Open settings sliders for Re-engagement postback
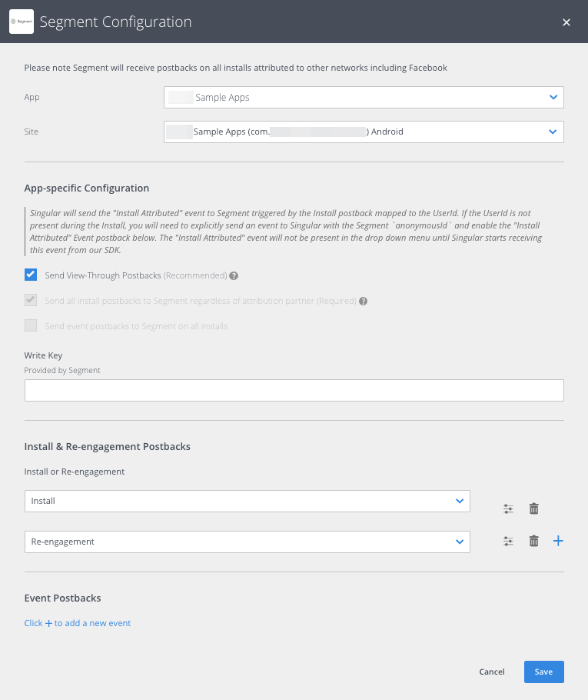 tap(508, 542)
